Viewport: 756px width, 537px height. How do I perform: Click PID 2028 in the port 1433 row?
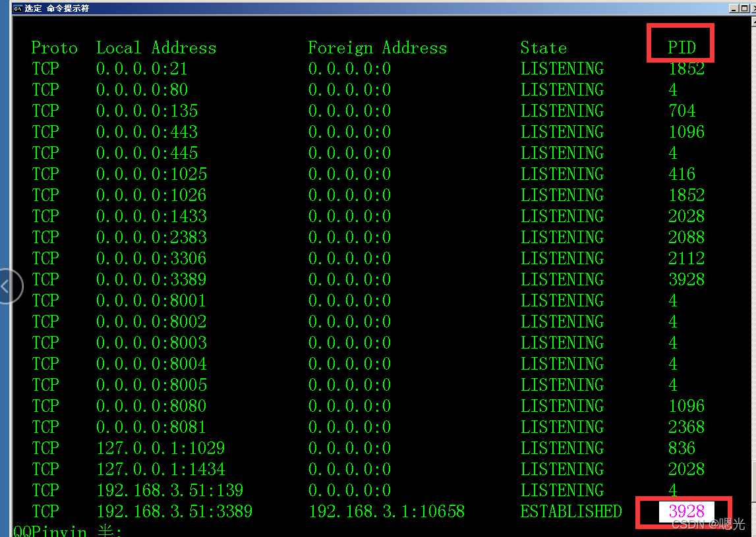click(x=687, y=216)
